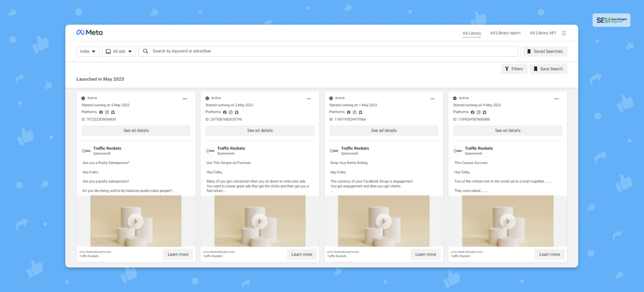Open Saved Searches
Screen dimensions: 644x292
click(545, 51)
